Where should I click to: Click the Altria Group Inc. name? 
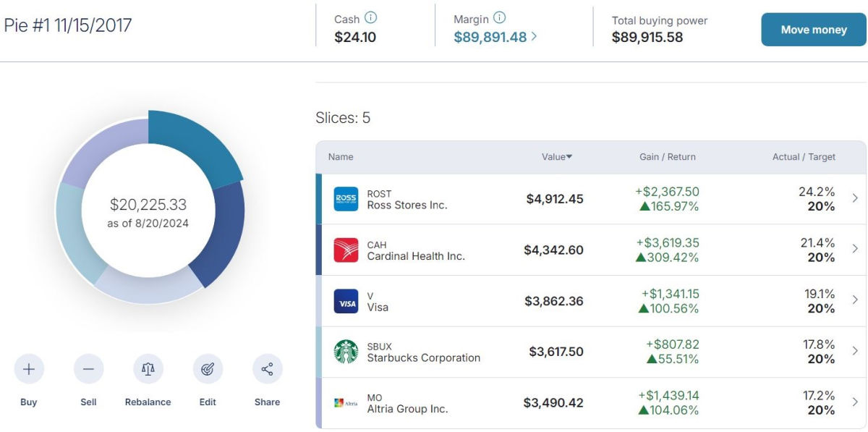click(407, 409)
